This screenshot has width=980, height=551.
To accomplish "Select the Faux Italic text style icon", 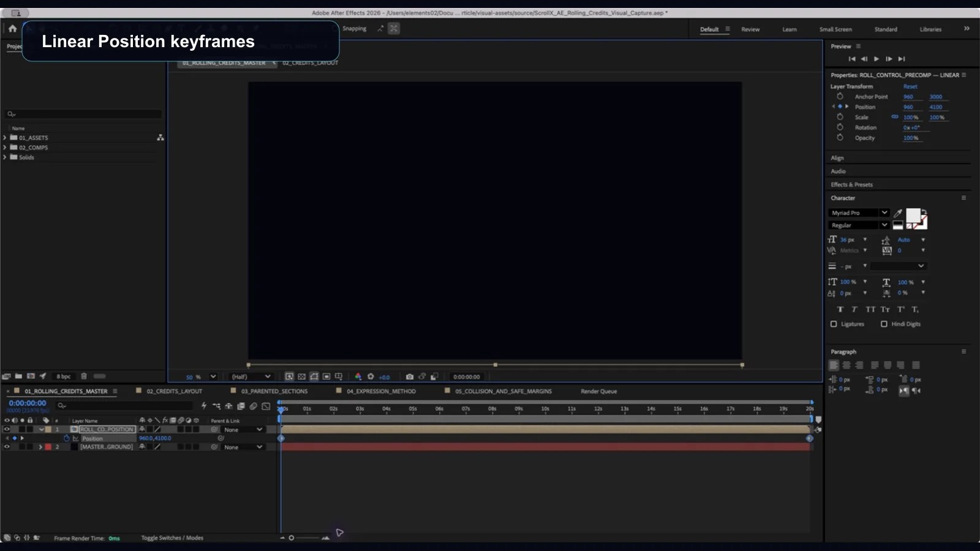I will click(854, 309).
